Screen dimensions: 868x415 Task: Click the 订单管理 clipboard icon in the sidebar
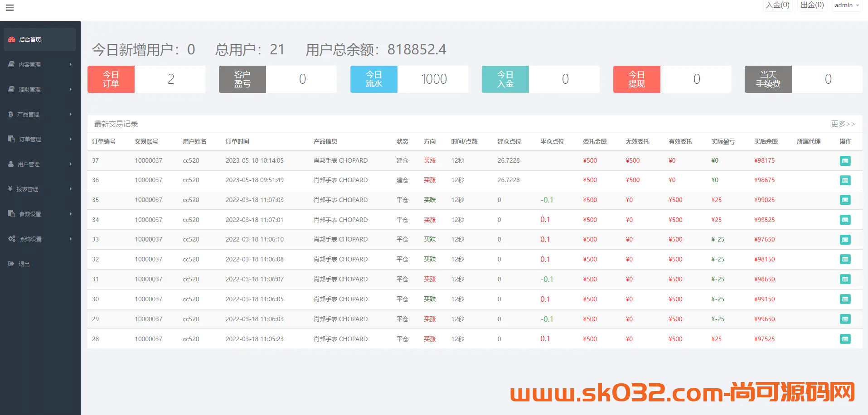[x=11, y=139]
